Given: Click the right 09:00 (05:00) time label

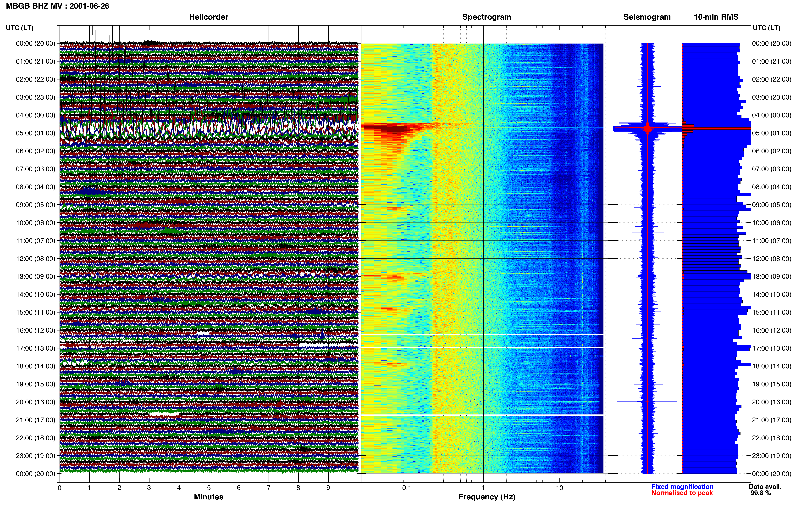Looking at the screenshot, I should 772,205.
